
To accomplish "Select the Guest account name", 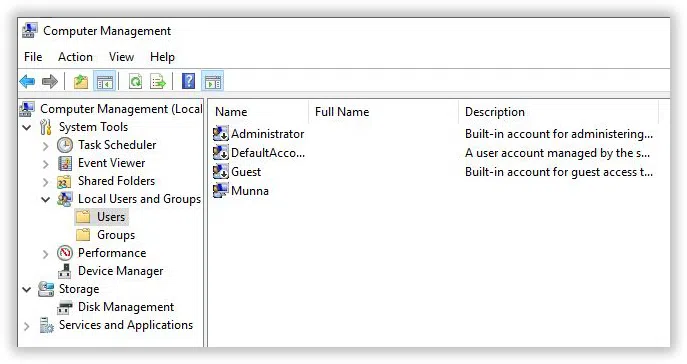I will click(246, 172).
